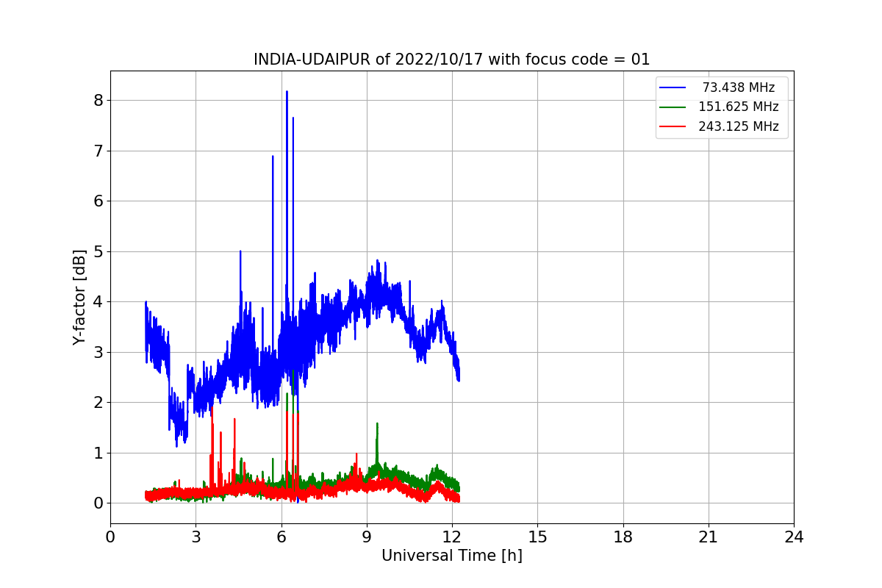Click x-axis tick label 12
882x588 pixels.
452,537
